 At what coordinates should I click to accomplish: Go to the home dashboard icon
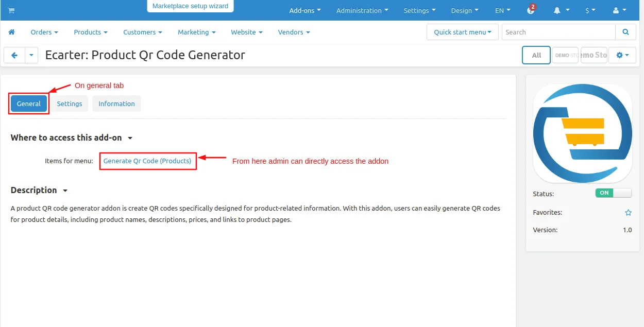(12, 32)
